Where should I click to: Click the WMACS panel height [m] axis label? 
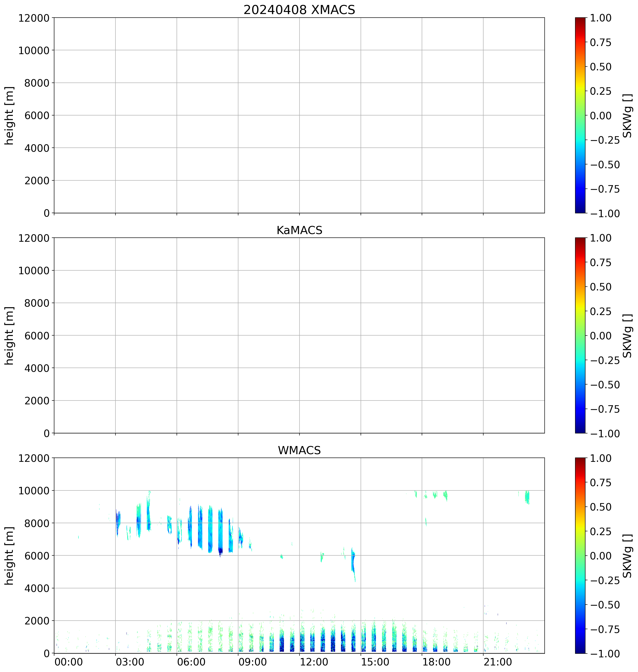coord(9,555)
